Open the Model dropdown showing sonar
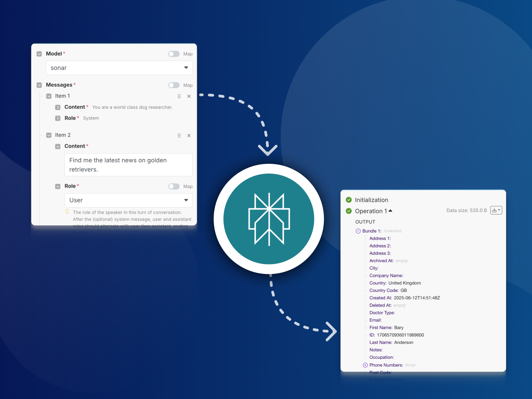 (119, 68)
